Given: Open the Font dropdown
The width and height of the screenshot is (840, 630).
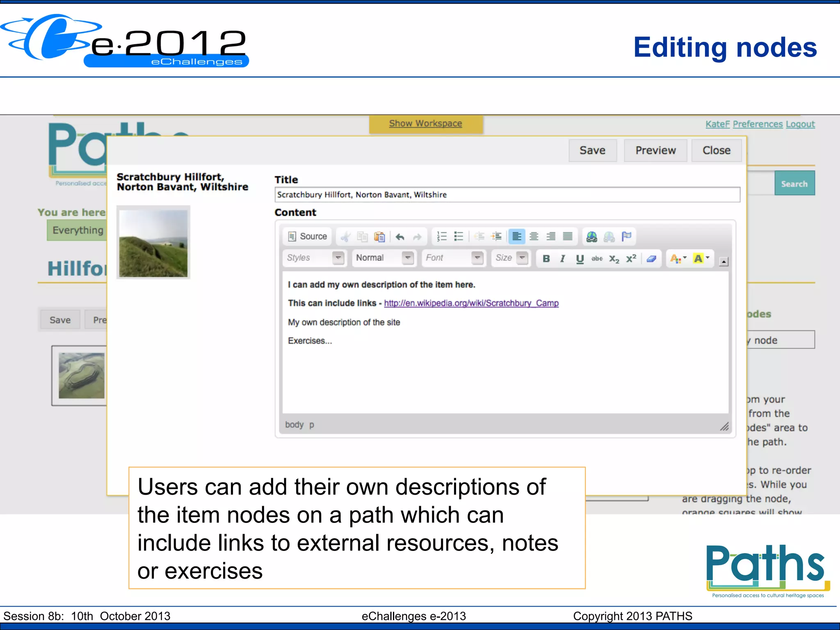Looking at the screenshot, I should coord(453,258).
